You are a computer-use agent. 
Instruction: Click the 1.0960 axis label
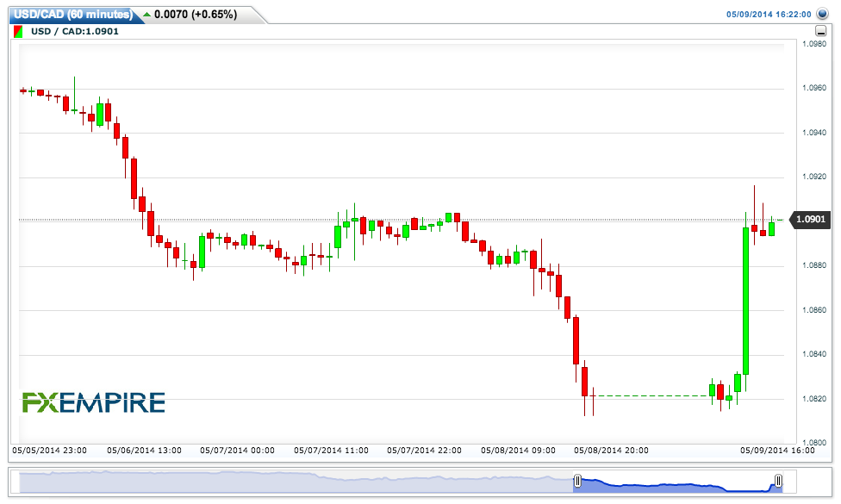[814, 88]
